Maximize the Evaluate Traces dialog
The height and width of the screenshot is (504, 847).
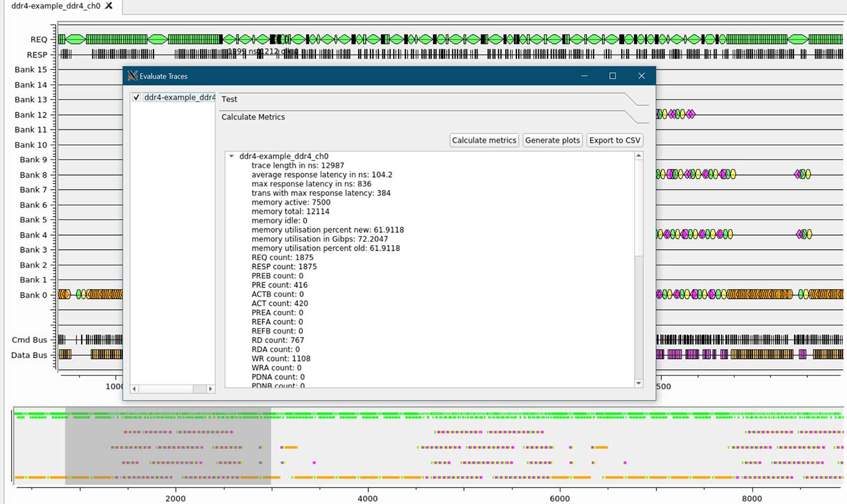click(x=612, y=76)
